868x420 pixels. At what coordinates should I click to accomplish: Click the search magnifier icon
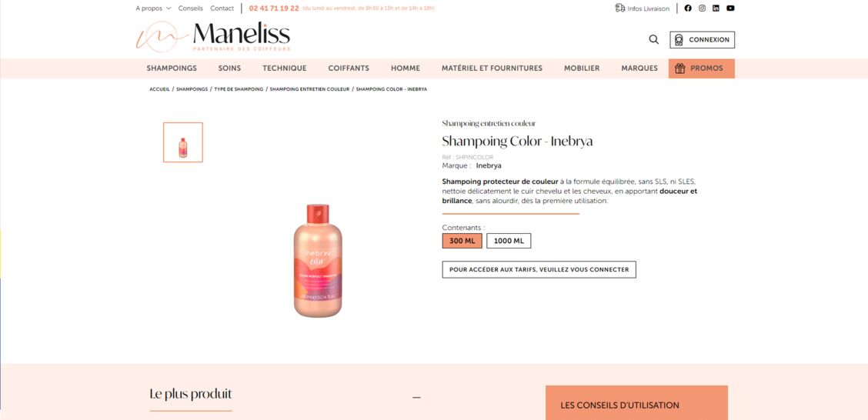click(654, 40)
